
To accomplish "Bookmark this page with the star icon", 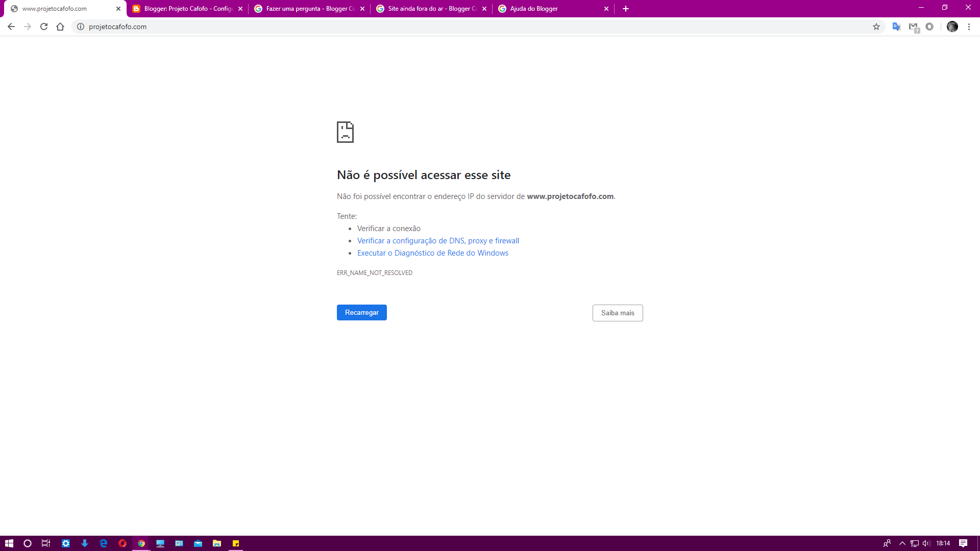I will click(x=876, y=27).
